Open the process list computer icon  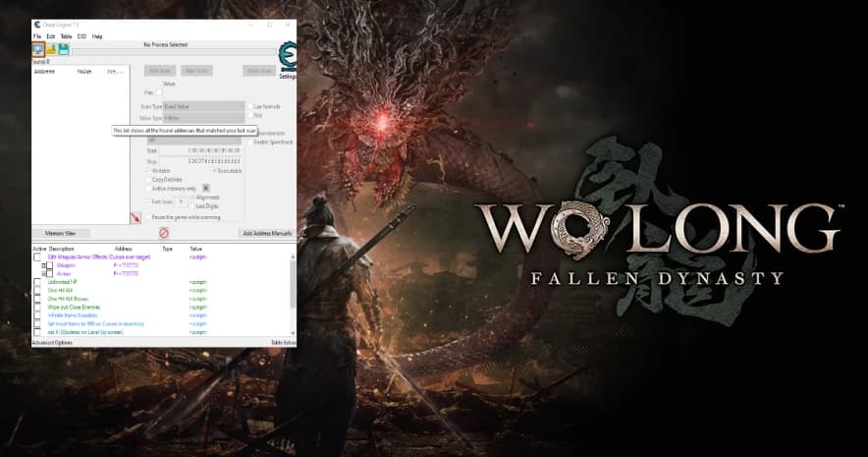click(38, 50)
